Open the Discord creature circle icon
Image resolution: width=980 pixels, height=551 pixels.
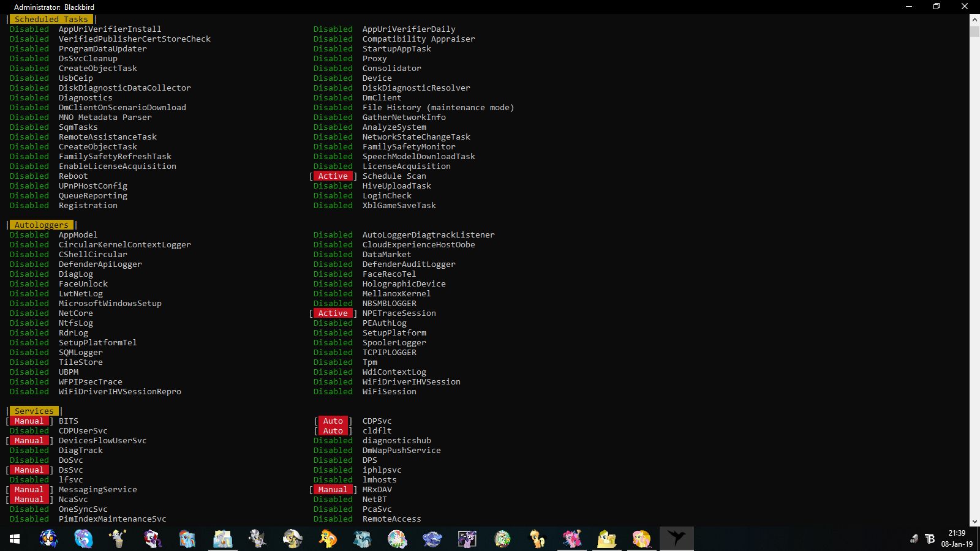coord(502,539)
